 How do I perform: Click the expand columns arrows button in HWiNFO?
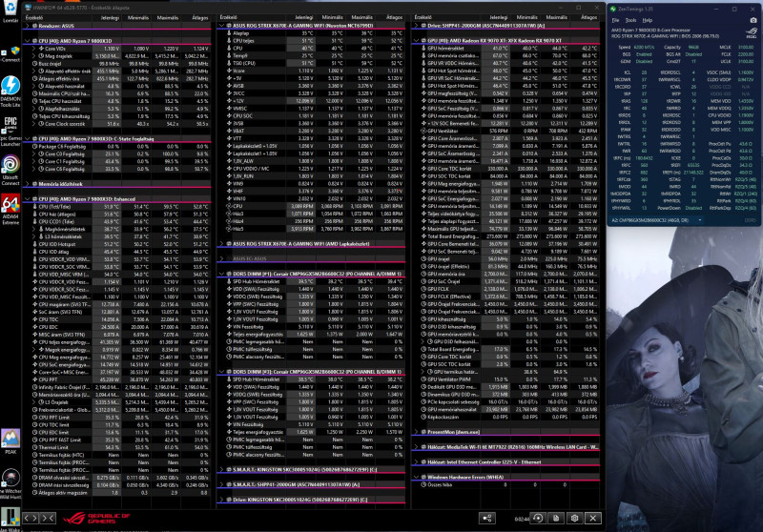point(31,518)
